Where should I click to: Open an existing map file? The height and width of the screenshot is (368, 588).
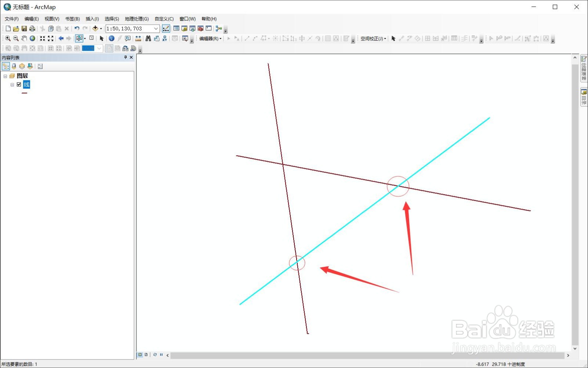pos(16,29)
